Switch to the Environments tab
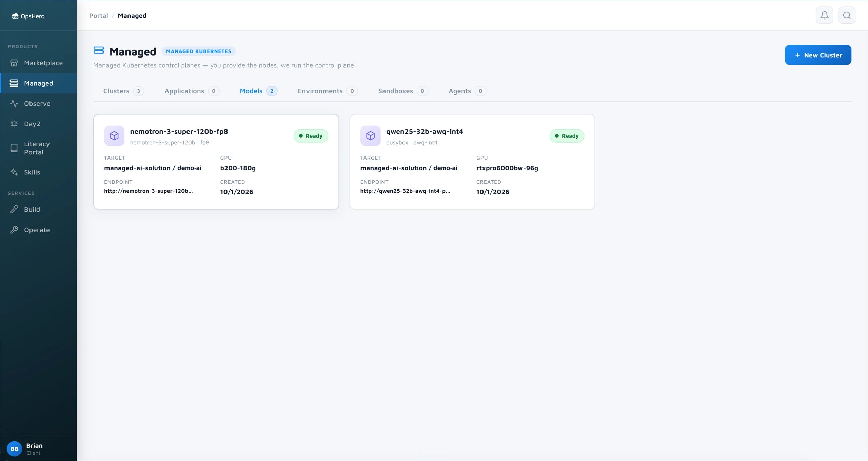The height and width of the screenshot is (461, 868). point(328,91)
